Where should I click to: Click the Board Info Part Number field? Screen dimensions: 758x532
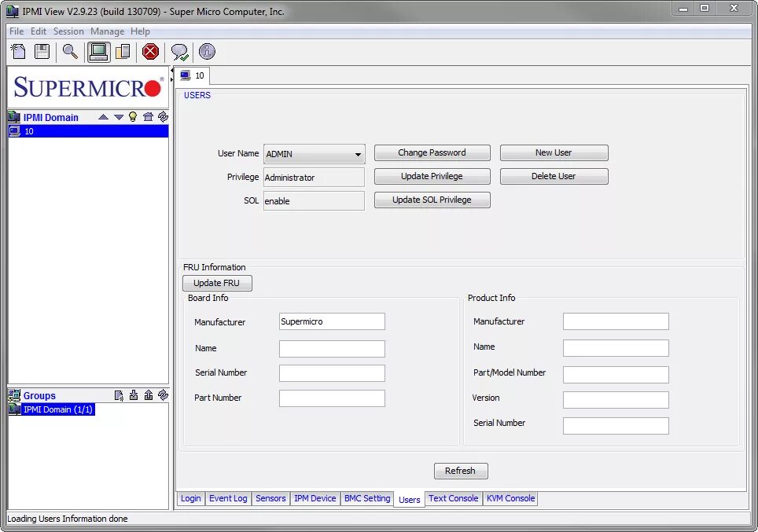tap(332, 398)
